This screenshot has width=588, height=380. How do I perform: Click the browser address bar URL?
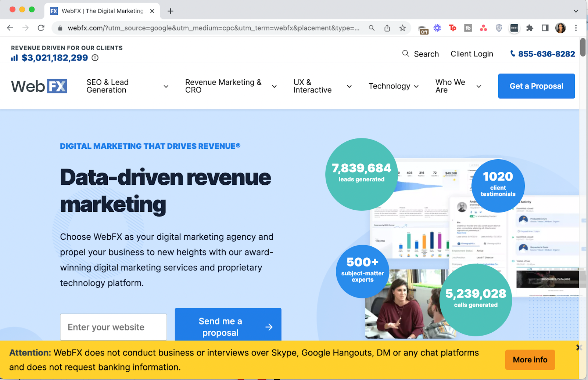(214, 28)
